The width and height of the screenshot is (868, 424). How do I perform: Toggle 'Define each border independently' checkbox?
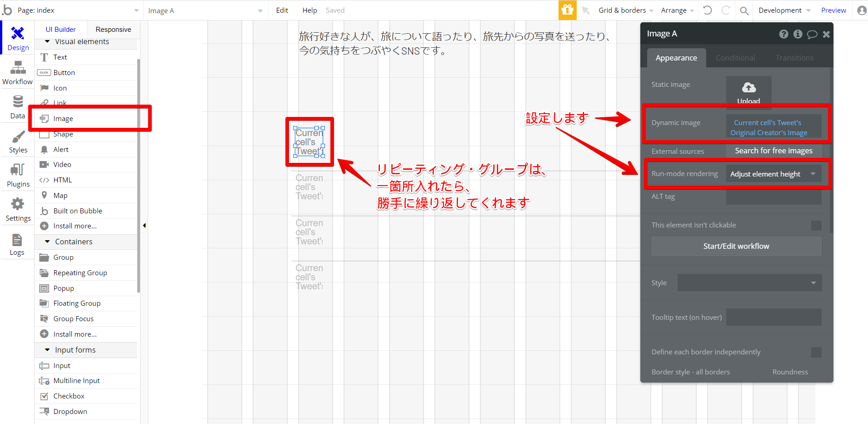816,352
